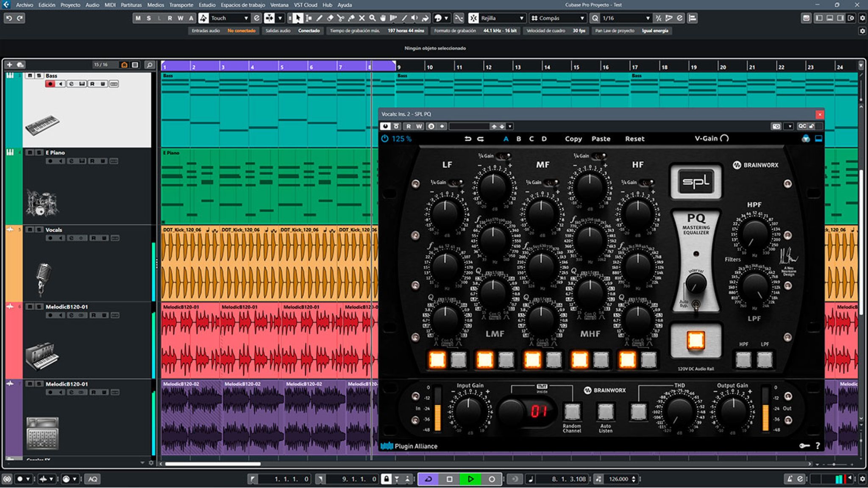The image size is (868, 488).
Task: Select the Erase tool
Action: [330, 18]
